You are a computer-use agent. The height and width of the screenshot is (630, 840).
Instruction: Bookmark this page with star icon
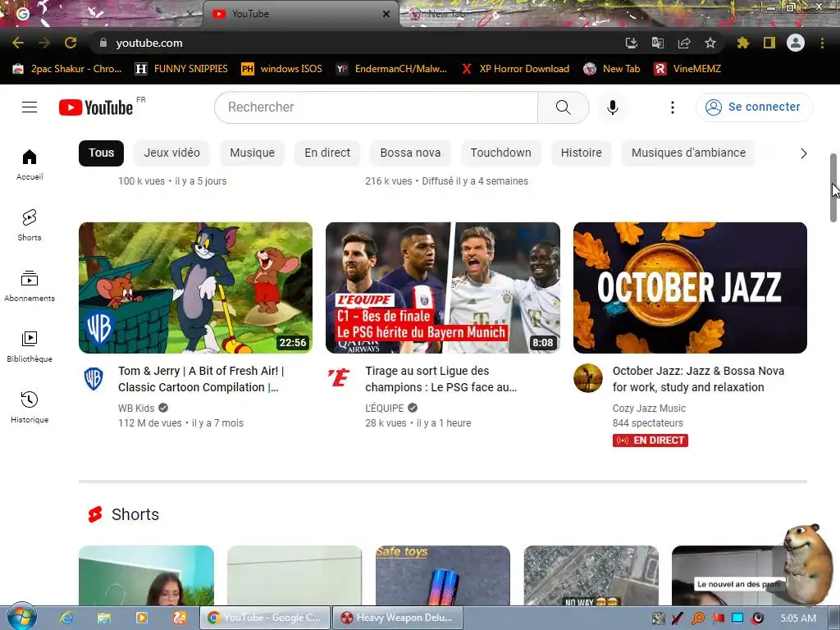(x=710, y=43)
